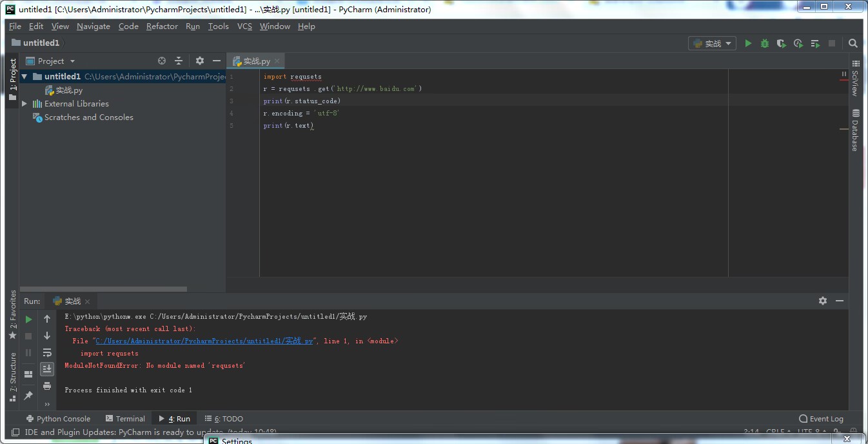Image resolution: width=868 pixels, height=444 pixels.
Task: Click the Profile run icon in the toolbar
Action: (798, 43)
